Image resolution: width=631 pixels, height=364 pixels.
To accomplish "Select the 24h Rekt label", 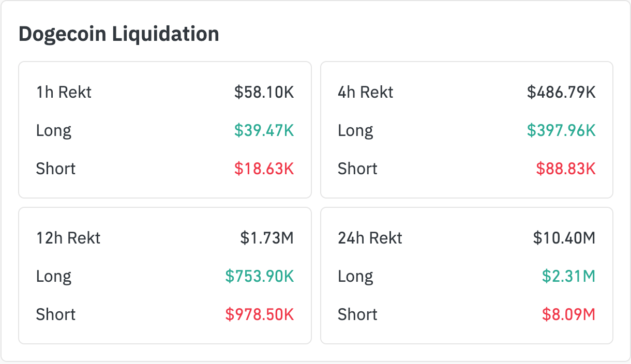I will point(370,238).
